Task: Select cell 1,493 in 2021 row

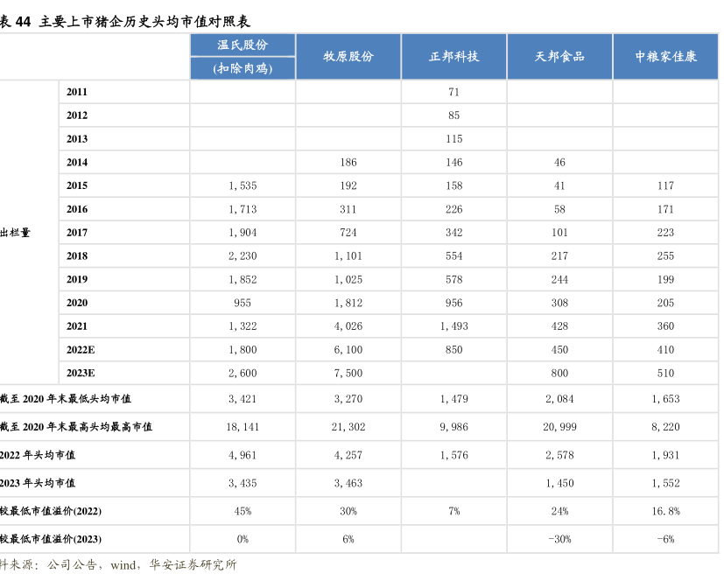Action: click(453, 326)
